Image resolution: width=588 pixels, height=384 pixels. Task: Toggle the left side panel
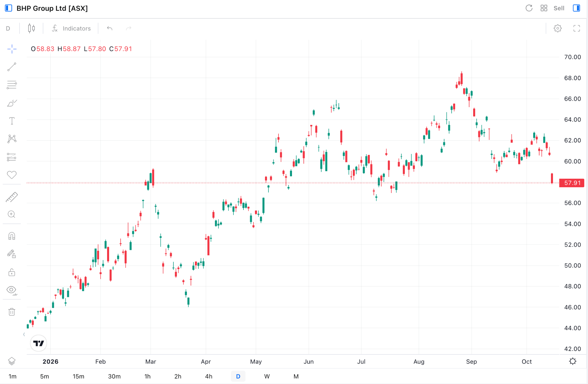tap(9, 8)
